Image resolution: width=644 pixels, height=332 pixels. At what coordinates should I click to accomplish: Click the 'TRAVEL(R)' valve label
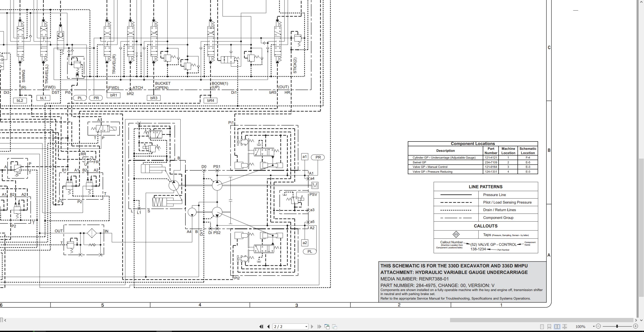[x=114, y=64]
